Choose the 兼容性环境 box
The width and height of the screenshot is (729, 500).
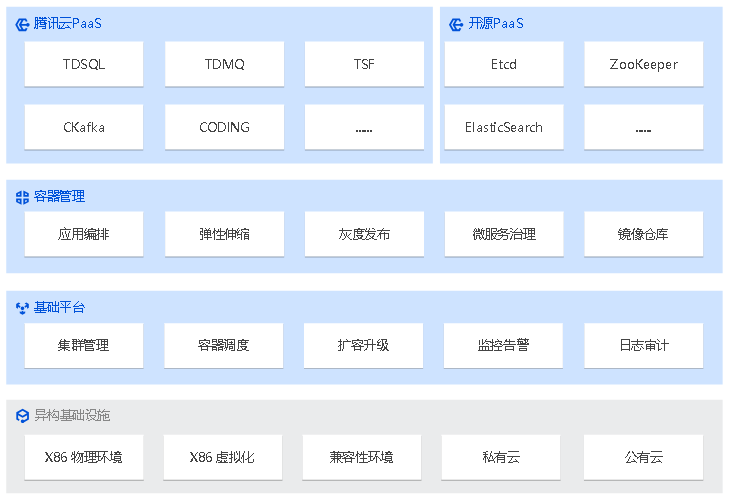[362, 457]
